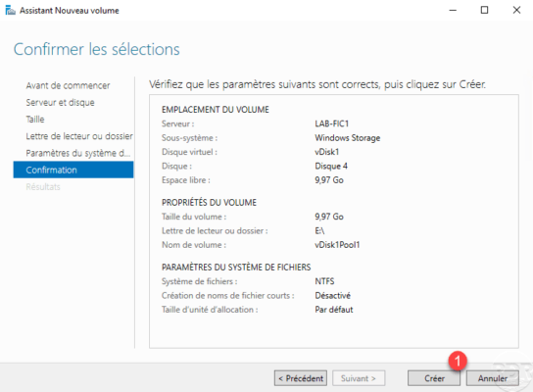
Task: Click the Disque 4 value
Action: click(331, 166)
